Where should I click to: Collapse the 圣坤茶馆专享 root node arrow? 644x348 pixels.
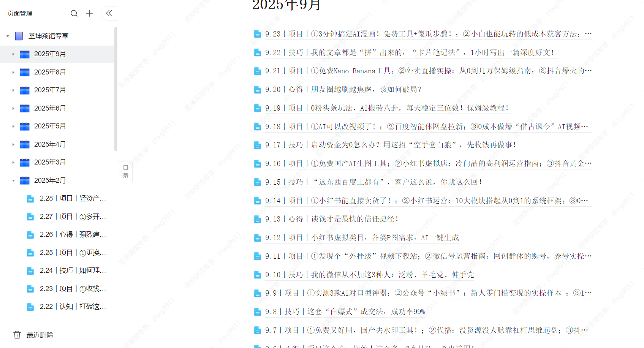[x=8, y=36]
